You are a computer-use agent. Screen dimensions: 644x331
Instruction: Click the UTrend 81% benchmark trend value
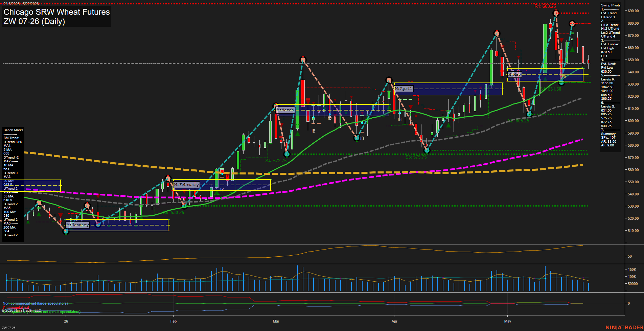point(13,142)
